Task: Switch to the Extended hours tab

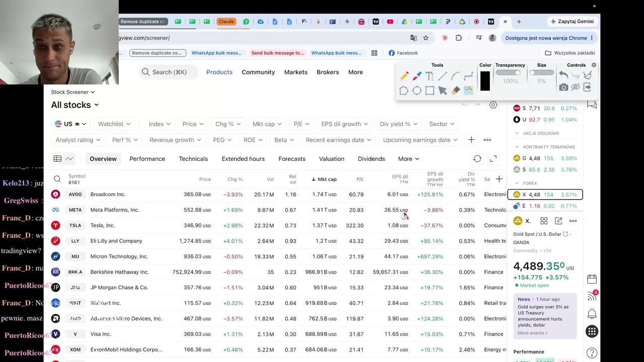Action: click(243, 159)
